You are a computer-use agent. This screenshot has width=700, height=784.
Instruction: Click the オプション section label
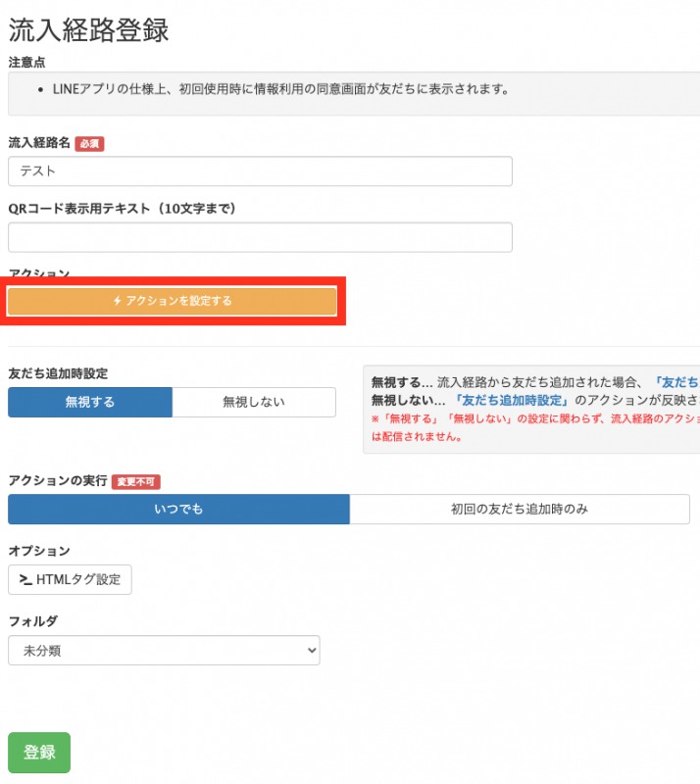[39, 551]
